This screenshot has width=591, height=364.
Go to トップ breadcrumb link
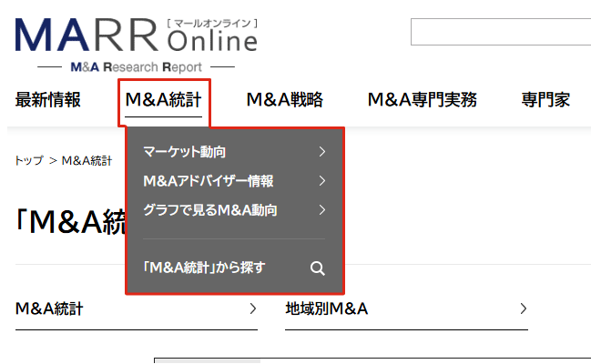(29, 161)
